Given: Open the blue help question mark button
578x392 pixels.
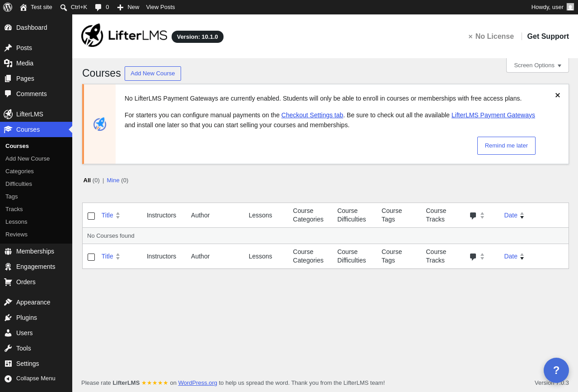Looking at the screenshot, I should pyautogui.click(x=556, y=370).
